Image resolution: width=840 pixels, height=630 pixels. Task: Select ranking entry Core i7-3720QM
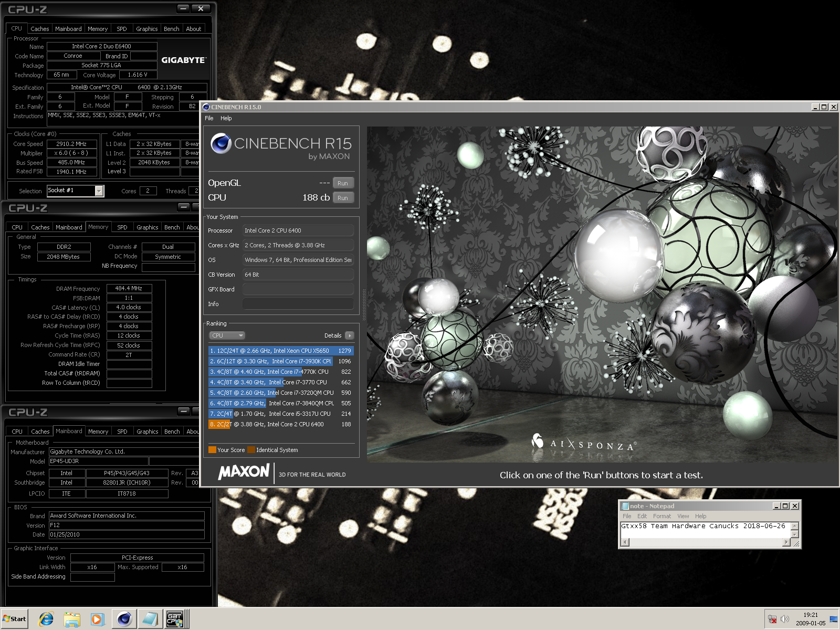tap(281, 393)
